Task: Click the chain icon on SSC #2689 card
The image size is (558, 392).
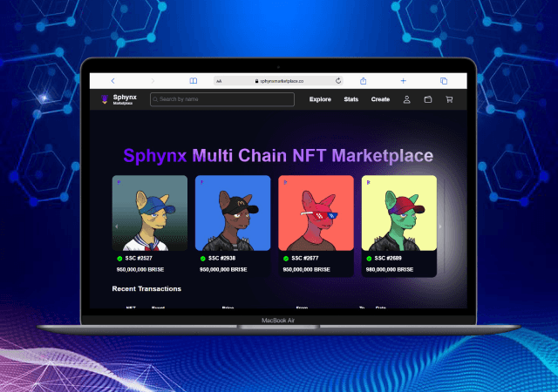Action: (x=368, y=182)
